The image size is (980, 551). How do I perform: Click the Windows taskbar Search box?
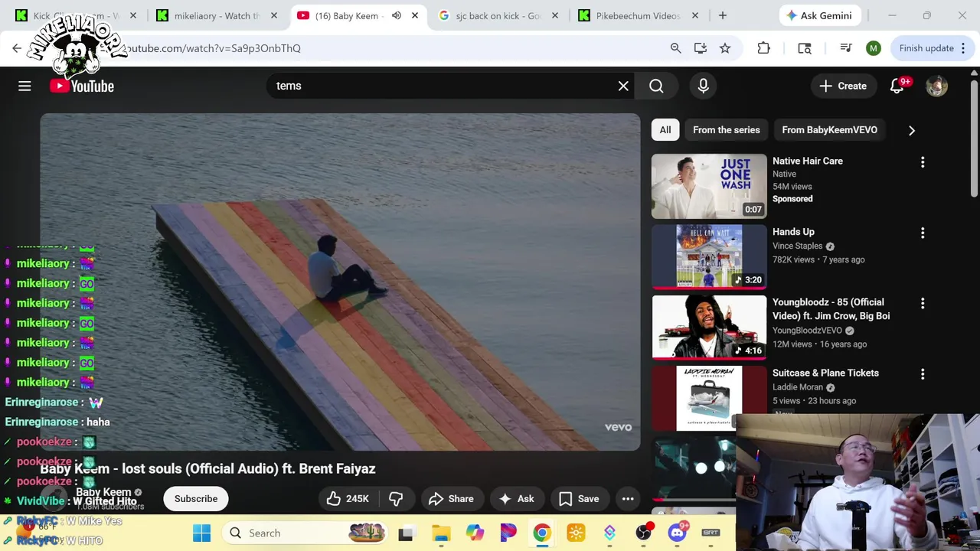click(x=305, y=533)
